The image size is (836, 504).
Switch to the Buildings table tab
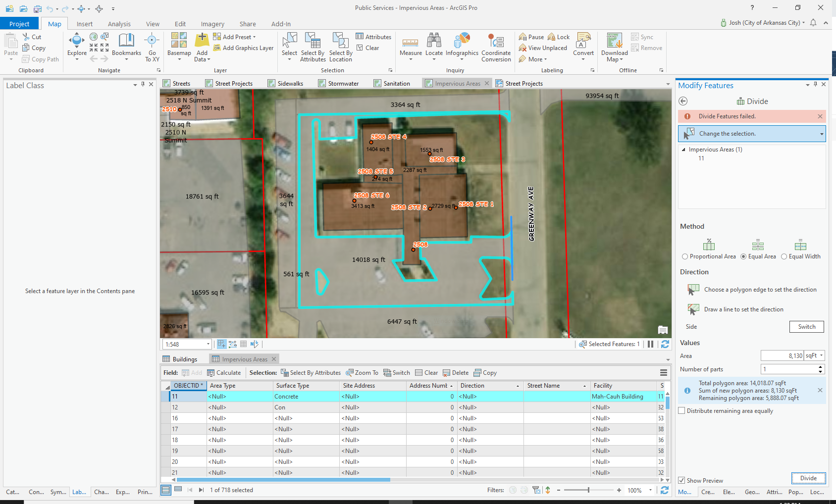coord(180,359)
